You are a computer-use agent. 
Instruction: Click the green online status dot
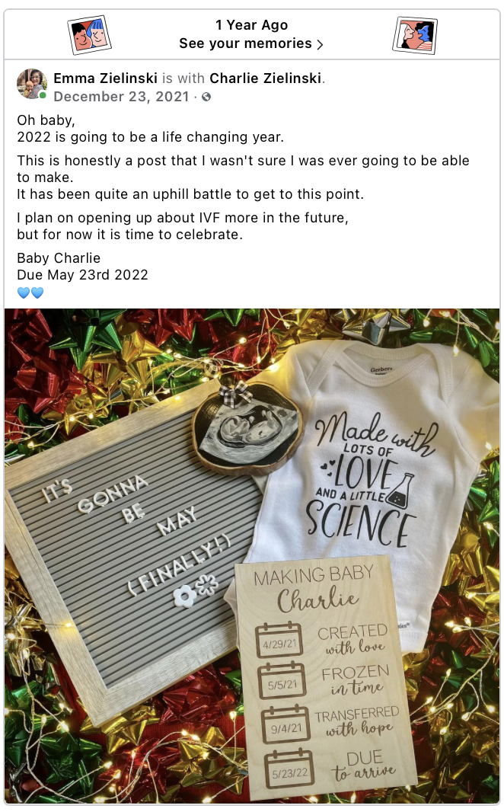(x=43, y=95)
